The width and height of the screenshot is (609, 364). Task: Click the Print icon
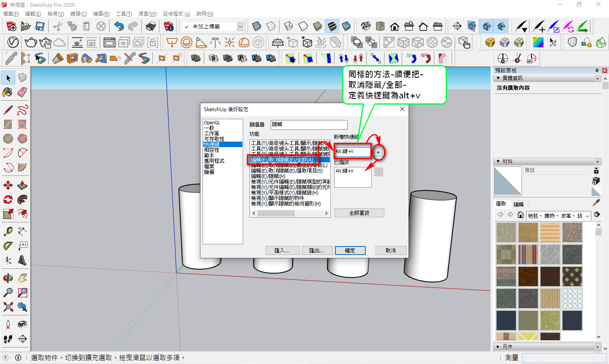coord(151,27)
